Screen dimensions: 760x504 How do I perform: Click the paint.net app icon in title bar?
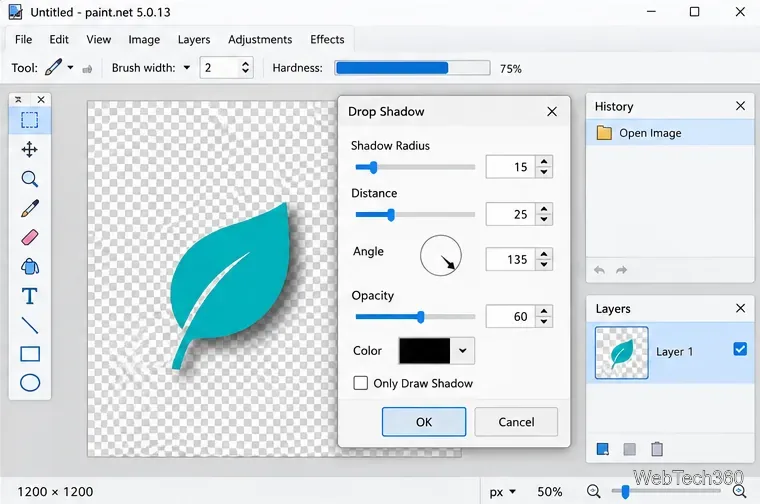coord(16,12)
